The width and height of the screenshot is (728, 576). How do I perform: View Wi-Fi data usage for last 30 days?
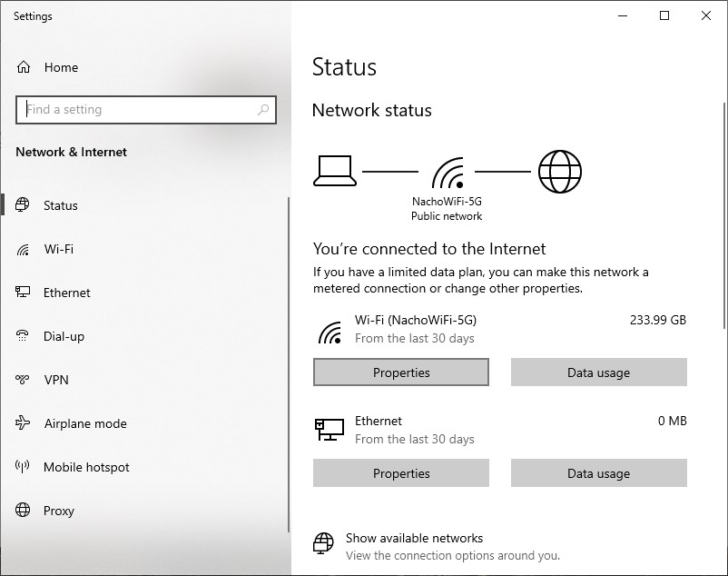pyautogui.click(x=598, y=372)
